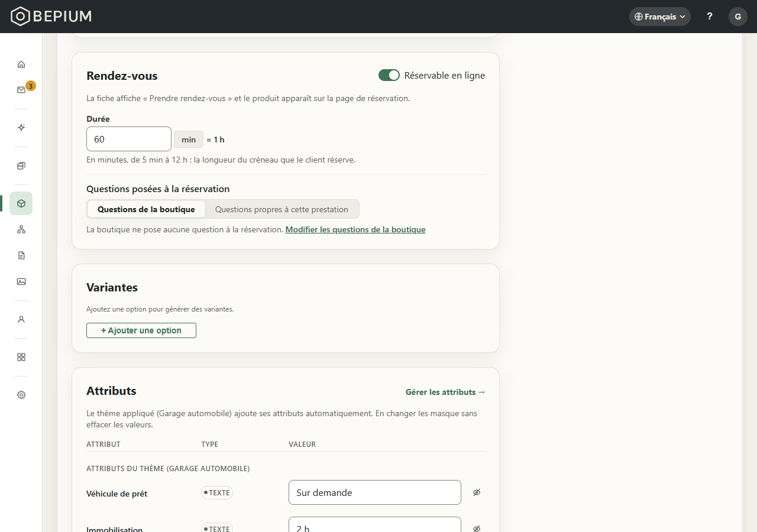757x532 pixels.
Task: Open the media image icon in sidebar
Action: tap(21, 281)
